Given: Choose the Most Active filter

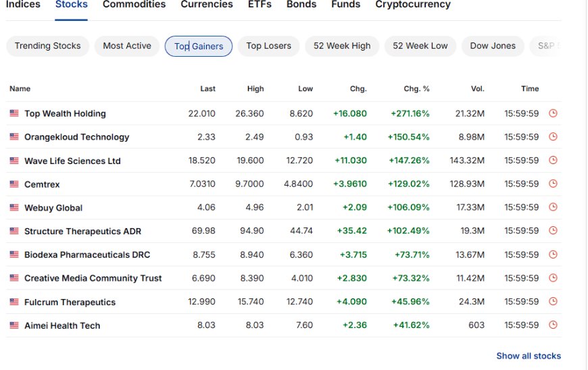Looking at the screenshot, I should pos(127,46).
